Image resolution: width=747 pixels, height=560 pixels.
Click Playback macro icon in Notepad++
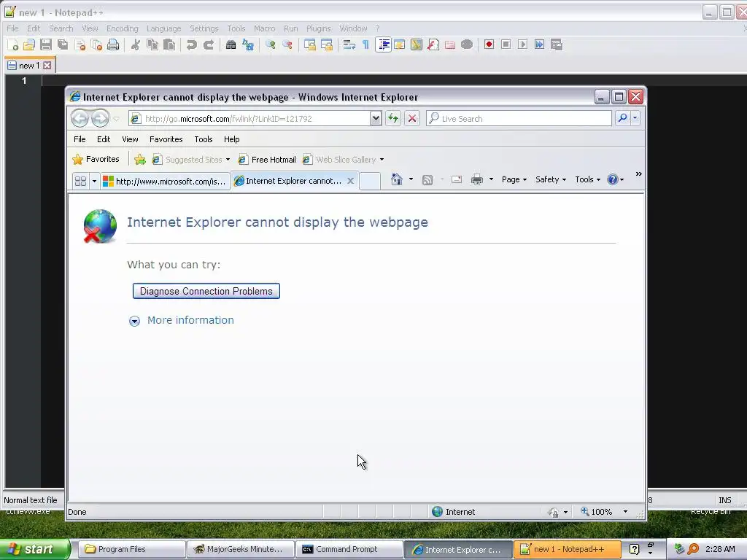click(x=522, y=44)
